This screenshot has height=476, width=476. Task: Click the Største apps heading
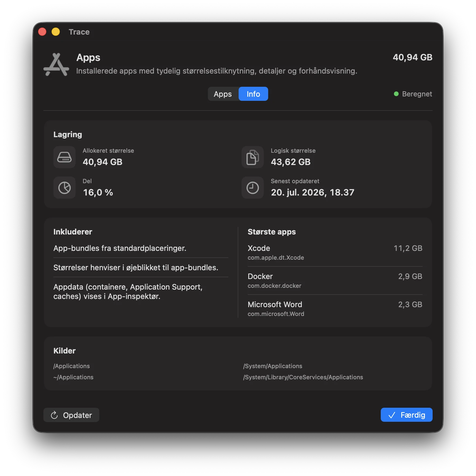point(272,232)
